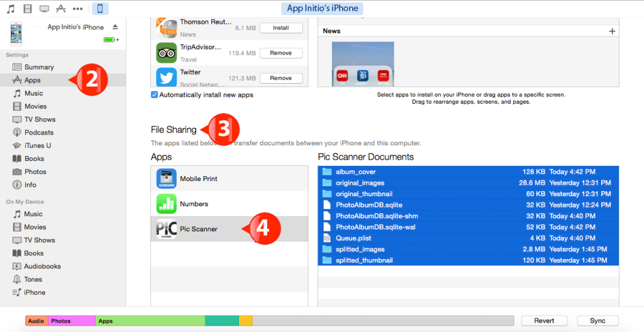Open the Apps library icon in toolbar
This screenshot has height=332, width=644.
click(61, 8)
